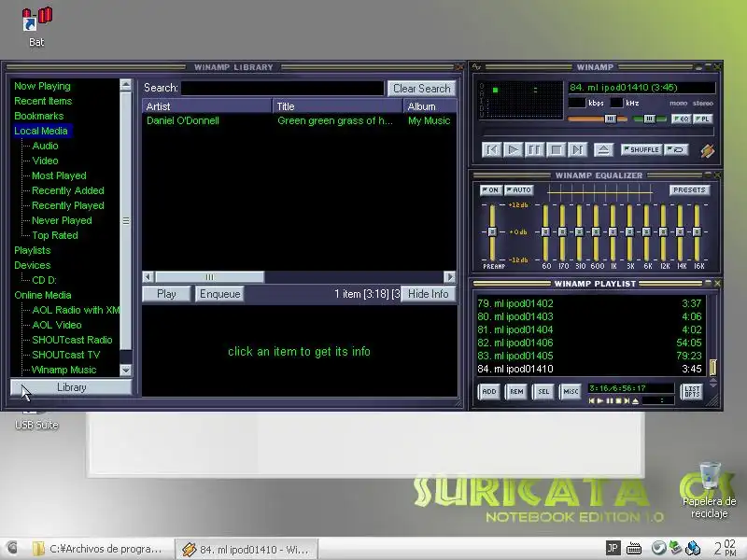Click the 60 Hz equalizer band slider
This screenshot has width=747, height=560.
click(545, 231)
